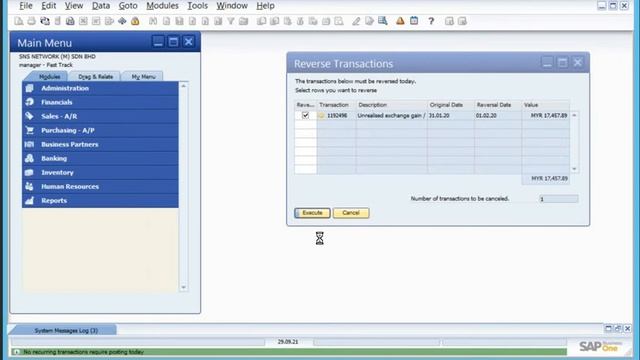Open the View menu

[74, 6]
